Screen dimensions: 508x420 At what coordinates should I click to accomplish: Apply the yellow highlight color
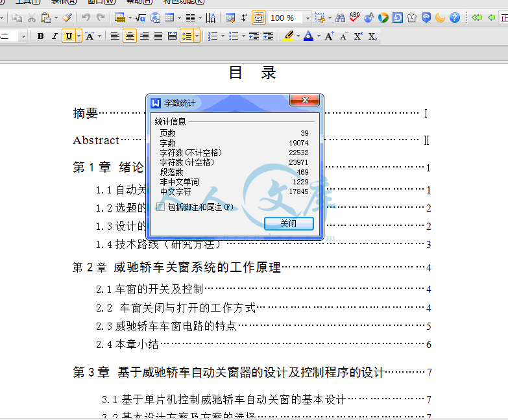point(288,36)
